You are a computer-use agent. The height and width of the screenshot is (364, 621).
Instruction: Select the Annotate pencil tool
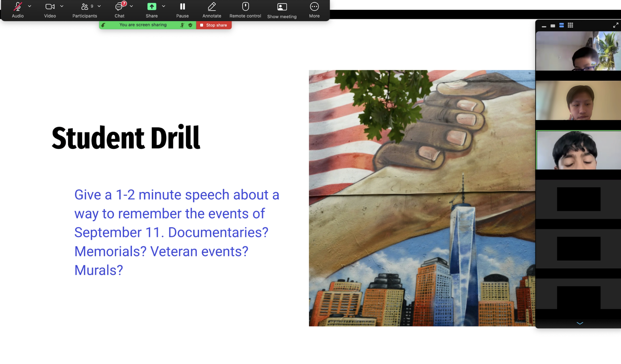pos(212,7)
